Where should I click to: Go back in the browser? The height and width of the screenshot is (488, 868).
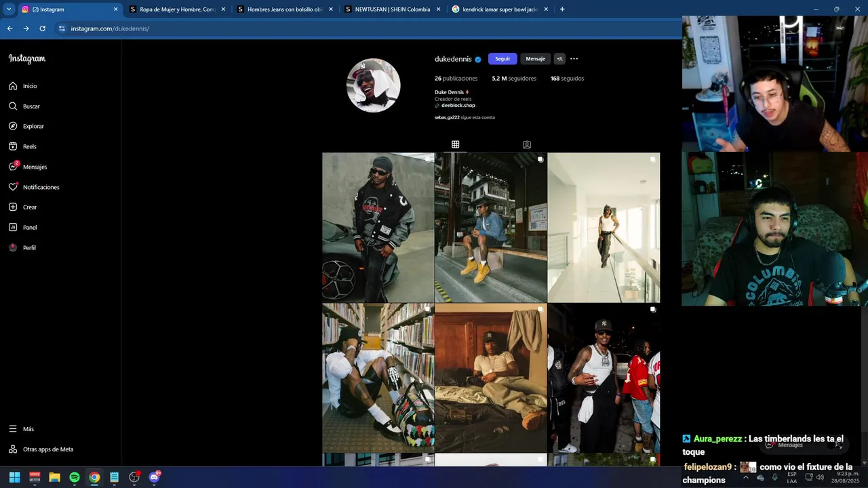point(9,28)
